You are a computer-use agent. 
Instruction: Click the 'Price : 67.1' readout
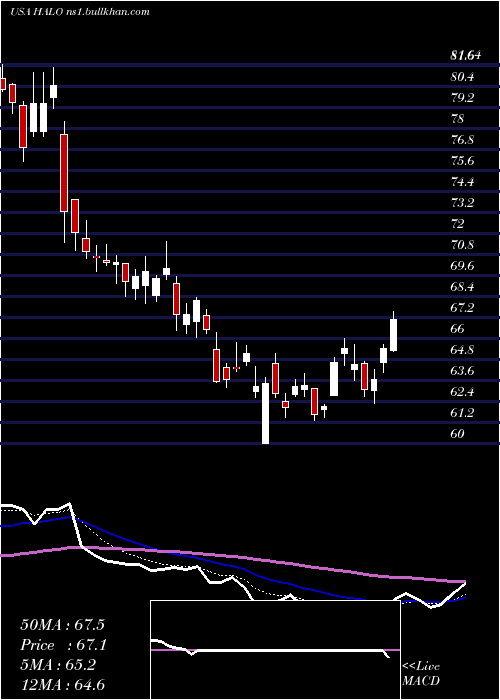(62, 645)
